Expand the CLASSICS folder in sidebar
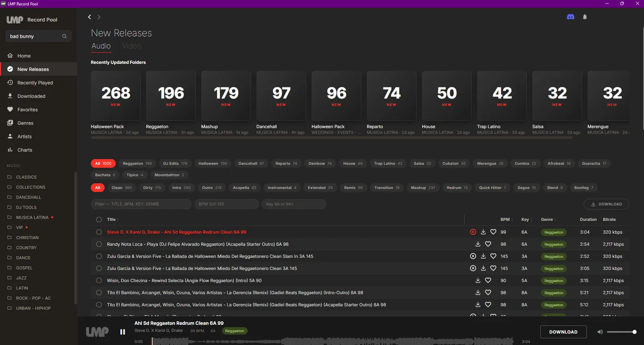Viewport: 644px width, 345px height. point(26,177)
